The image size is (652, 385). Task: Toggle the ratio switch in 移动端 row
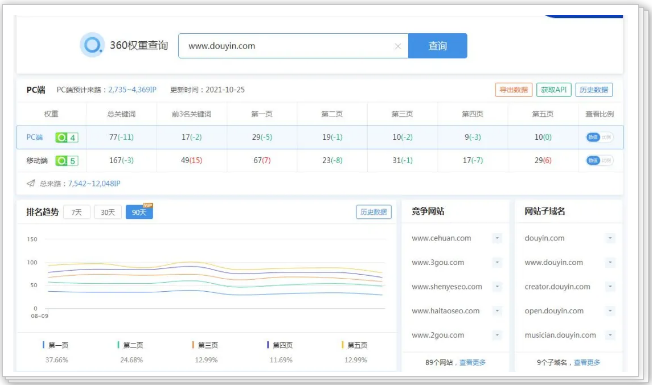tap(599, 160)
